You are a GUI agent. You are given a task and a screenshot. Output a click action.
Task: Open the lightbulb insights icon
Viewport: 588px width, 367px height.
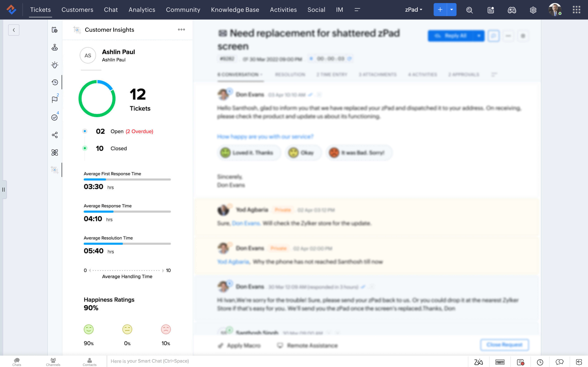click(x=55, y=65)
